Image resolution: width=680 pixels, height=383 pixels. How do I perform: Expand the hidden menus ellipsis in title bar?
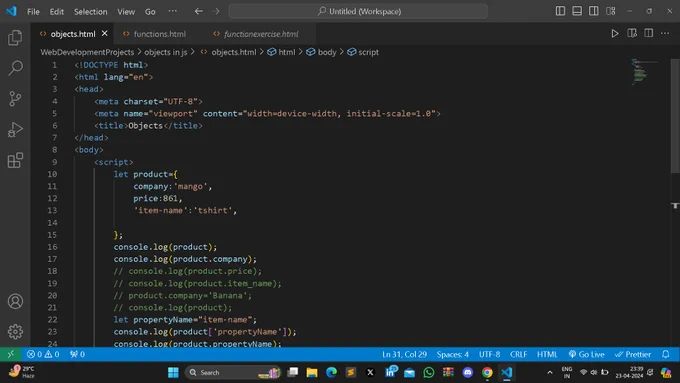[173, 11]
